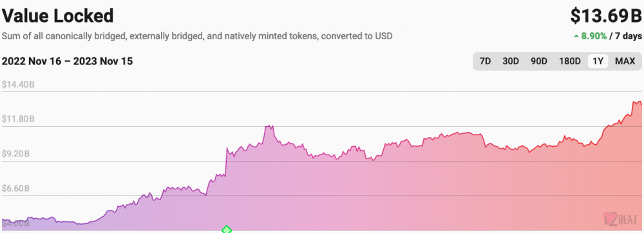Click the green milestone diamond marker

[x=227, y=230]
